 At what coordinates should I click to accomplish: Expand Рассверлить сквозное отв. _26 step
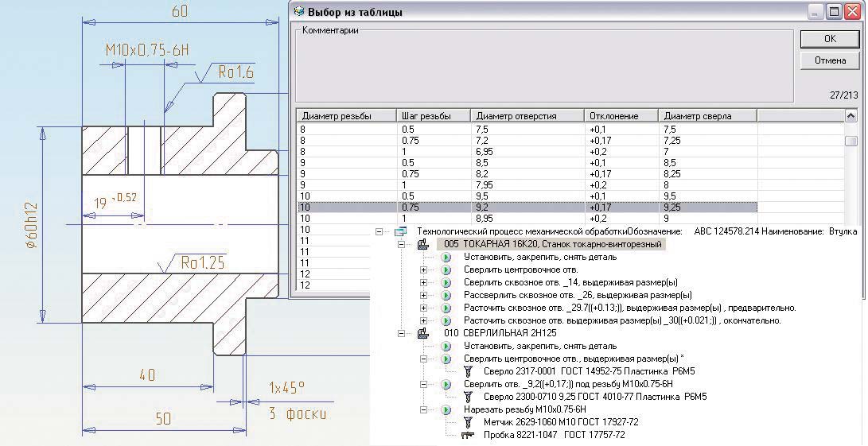tap(424, 296)
